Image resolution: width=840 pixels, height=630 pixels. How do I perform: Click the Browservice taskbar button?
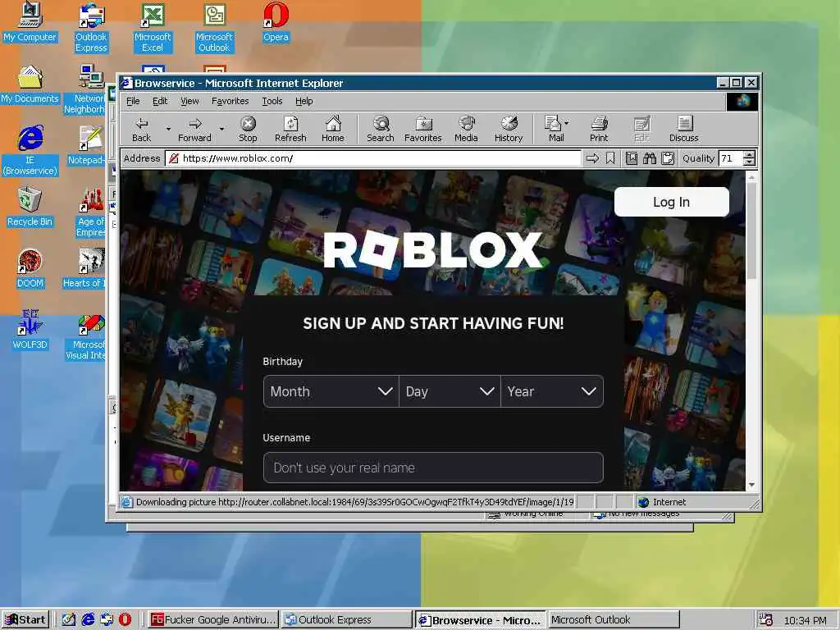click(x=480, y=620)
